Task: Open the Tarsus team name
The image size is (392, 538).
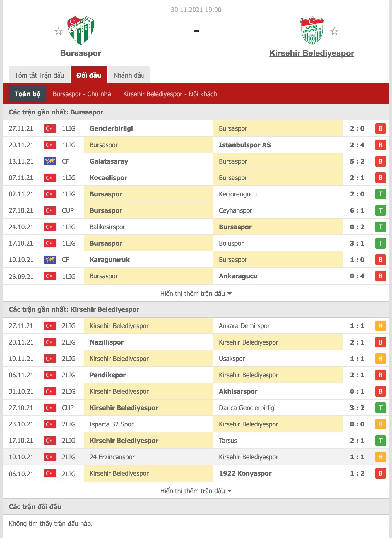Action: (x=228, y=441)
